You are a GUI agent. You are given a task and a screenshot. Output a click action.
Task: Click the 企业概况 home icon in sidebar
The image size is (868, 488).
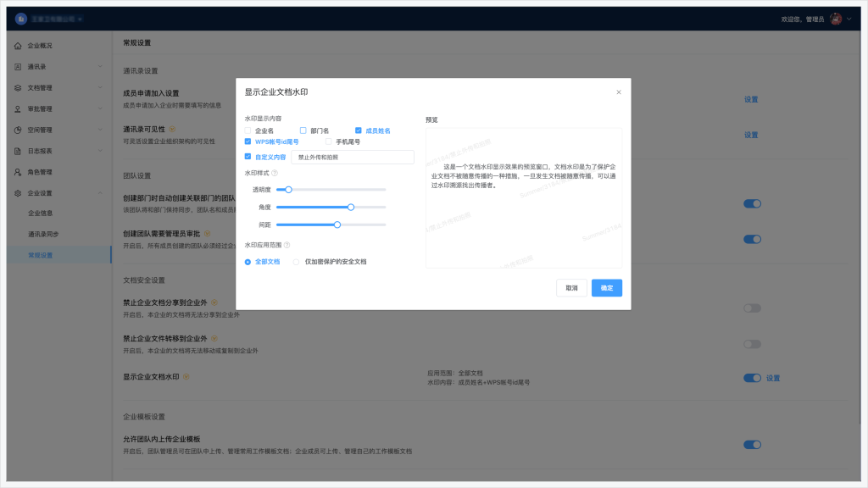19,45
